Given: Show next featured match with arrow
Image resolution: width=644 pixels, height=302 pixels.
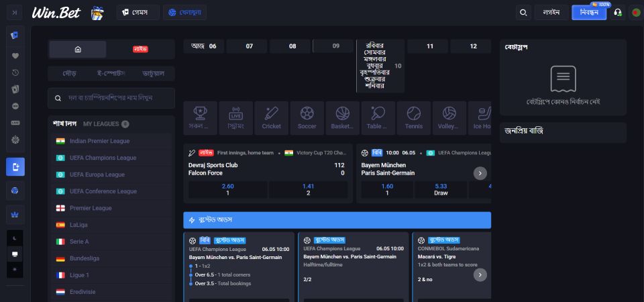Looking at the screenshot, I should click(480, 173).
